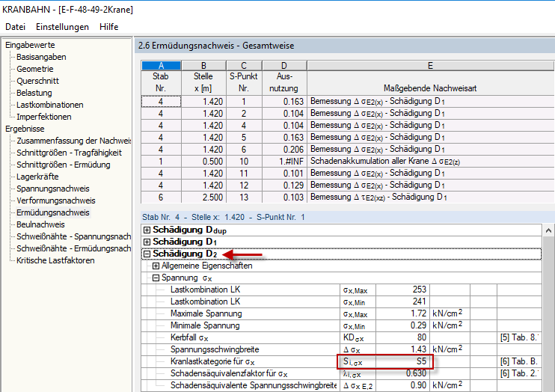The height and width of the screenshot is (392, 555).
Task: Click the Kerbfall value 80
Action: point(403,337)
